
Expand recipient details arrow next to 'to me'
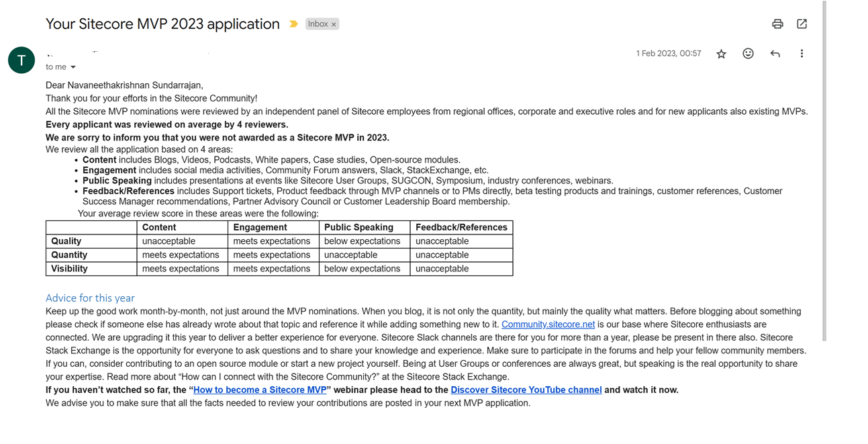coord(73,67)
